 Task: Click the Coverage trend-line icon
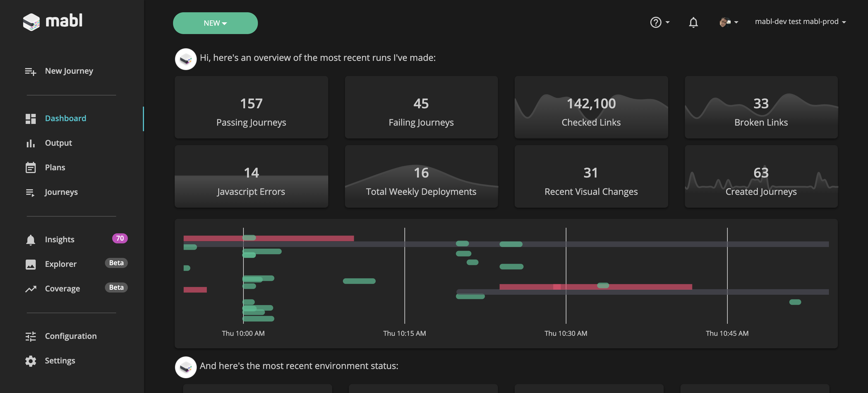coord(30,289)
